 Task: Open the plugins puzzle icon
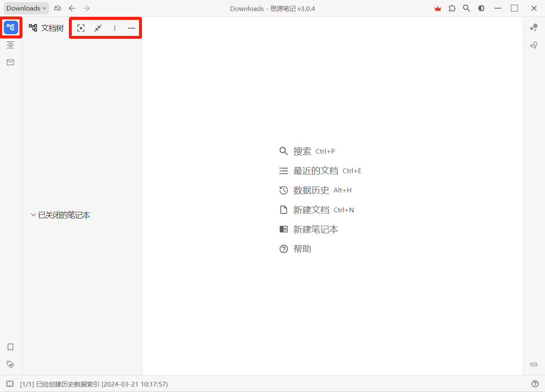[452, 8]
